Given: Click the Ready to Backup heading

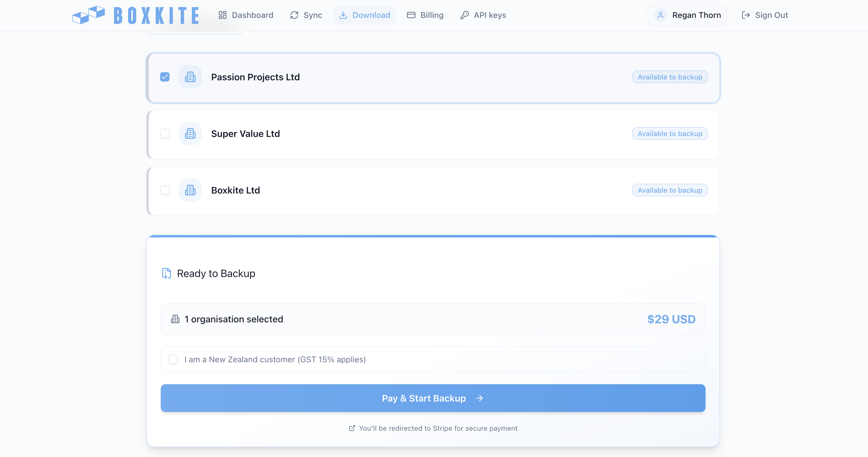Looking at the screenshot, I should (x=216, y=274).
